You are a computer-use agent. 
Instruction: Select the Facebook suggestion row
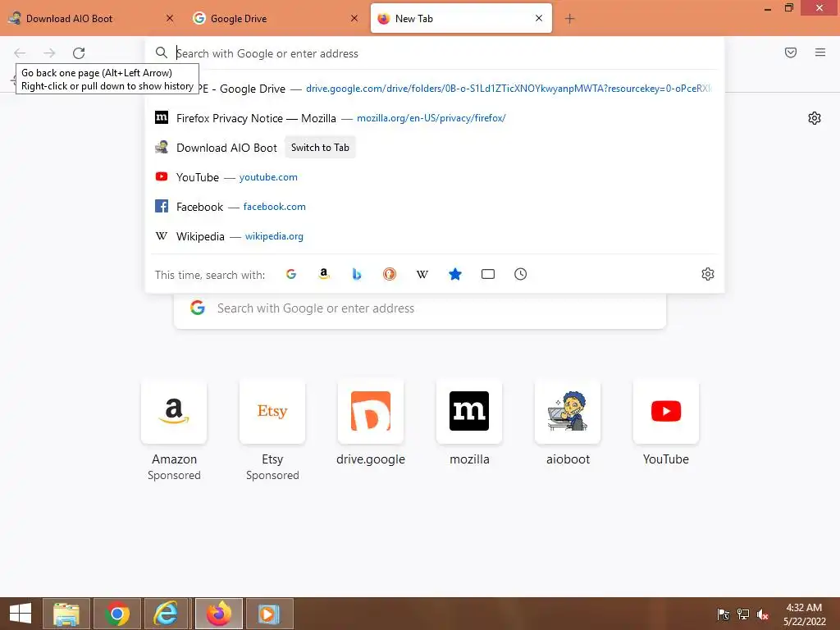435,206
